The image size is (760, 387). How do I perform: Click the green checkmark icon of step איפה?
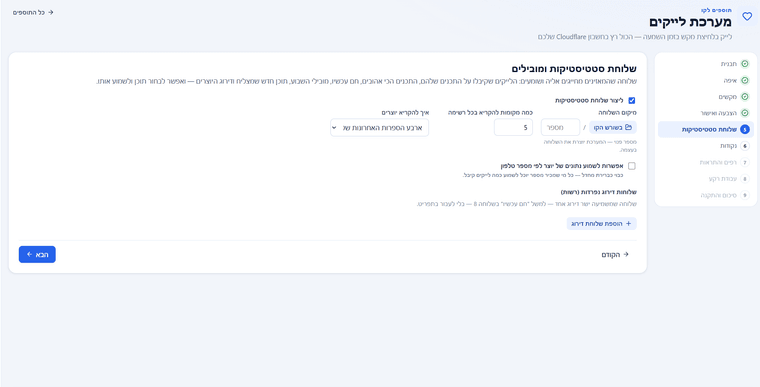pyautogui.click(x=745, y=81)
